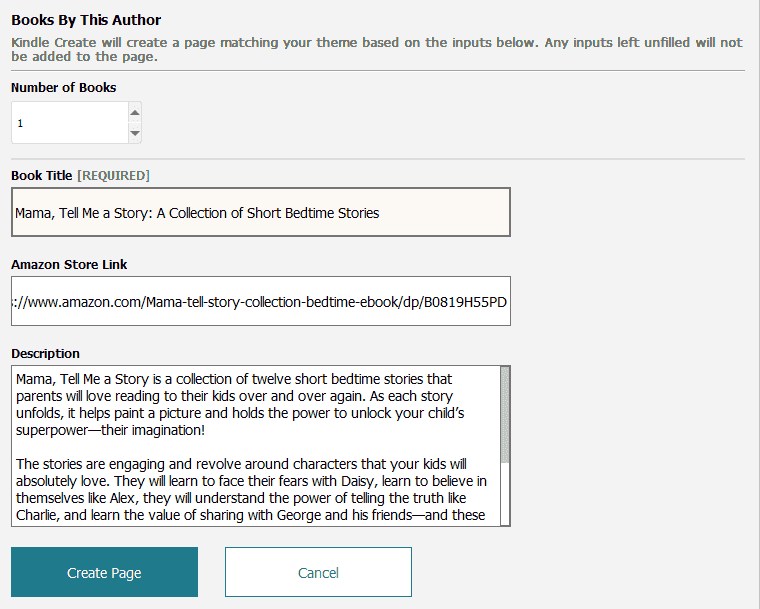Screen dimensions: 760x609
Task: Cancel the Books By This Author dialog
Action: coord(318,572)
